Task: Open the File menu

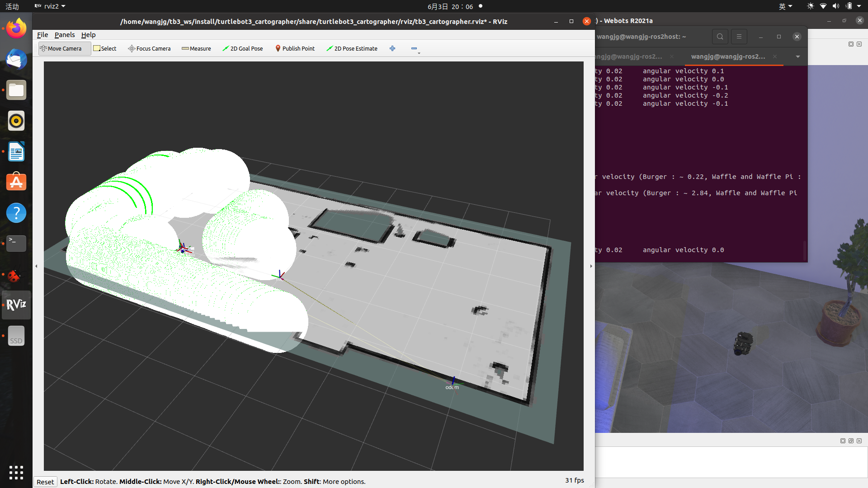Action: click(x=42, y=35)
